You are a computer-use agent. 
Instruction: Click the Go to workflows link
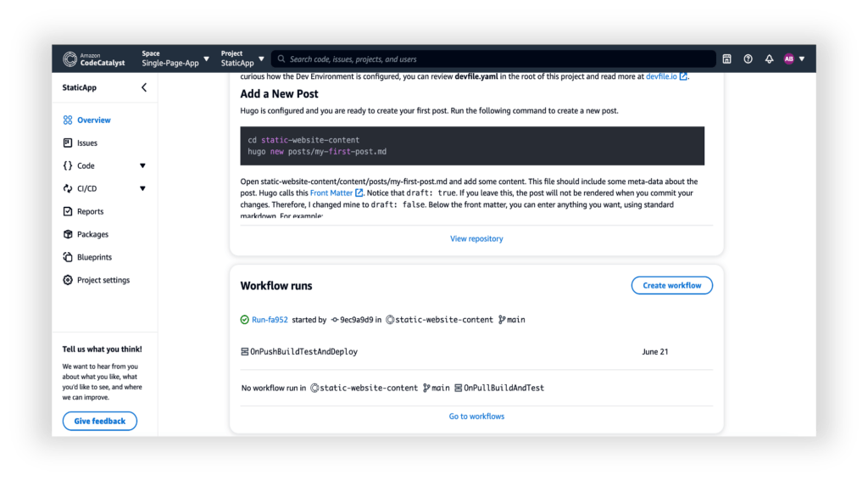point(476,417)
